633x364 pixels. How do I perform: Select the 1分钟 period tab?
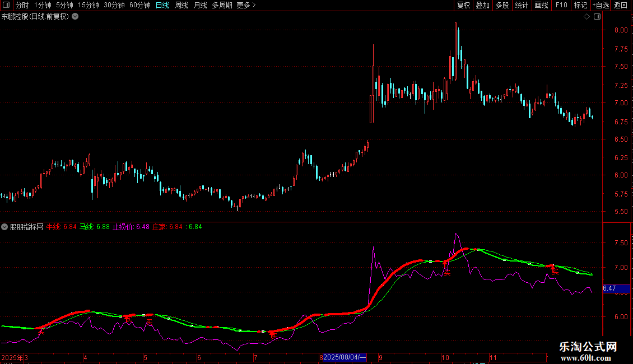click(x=43, y=5)
